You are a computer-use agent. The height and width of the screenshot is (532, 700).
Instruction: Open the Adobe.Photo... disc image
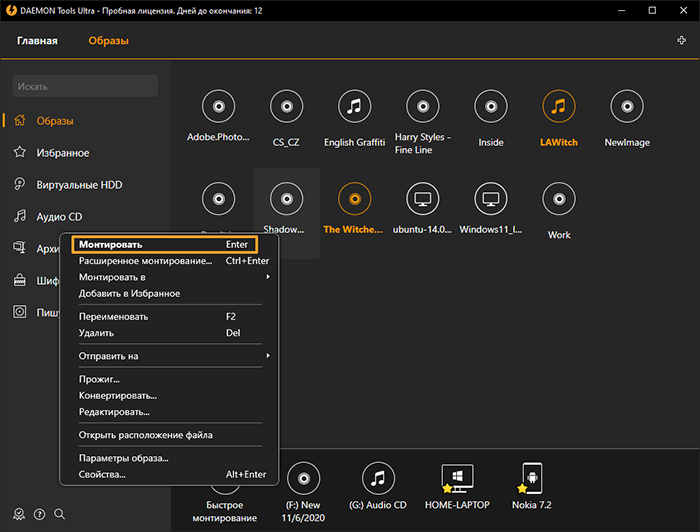(218, 106)
